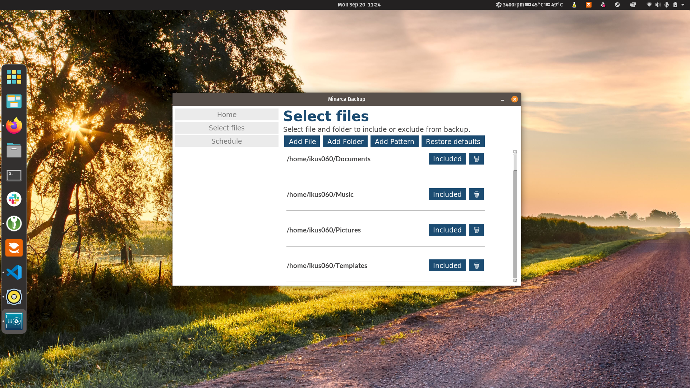Viewport: 690px width, 388px height.
Task: Click the Add Folder button
Action: pyautogui.click(x=345, y=141)
